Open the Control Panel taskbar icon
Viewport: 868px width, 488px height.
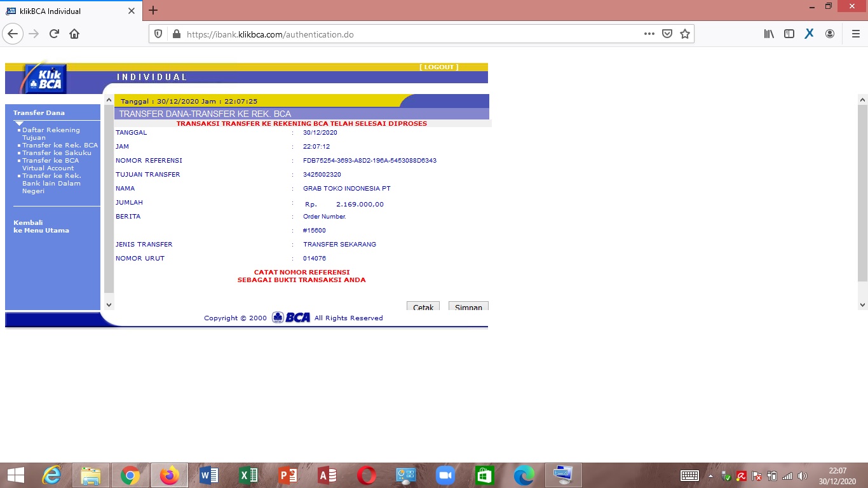[x=406, y=475]
